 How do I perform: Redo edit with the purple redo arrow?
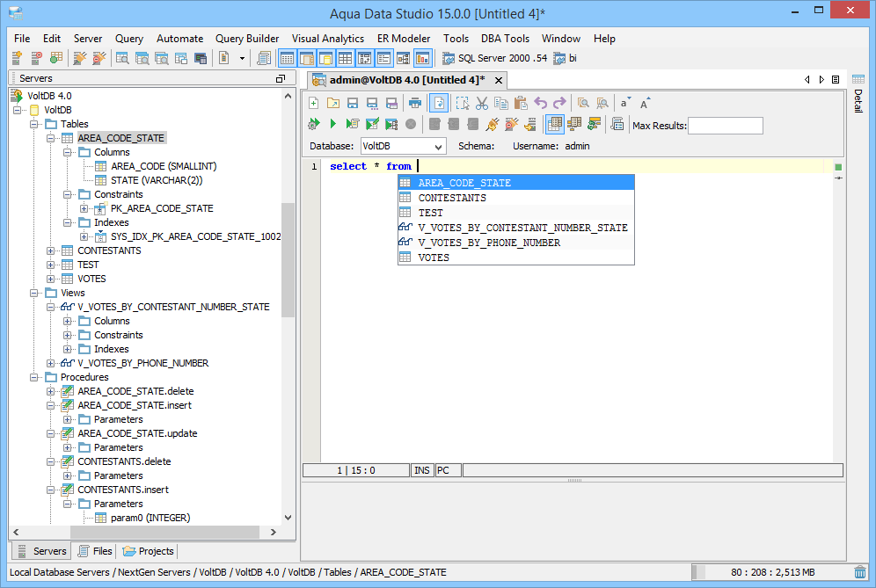559,104
